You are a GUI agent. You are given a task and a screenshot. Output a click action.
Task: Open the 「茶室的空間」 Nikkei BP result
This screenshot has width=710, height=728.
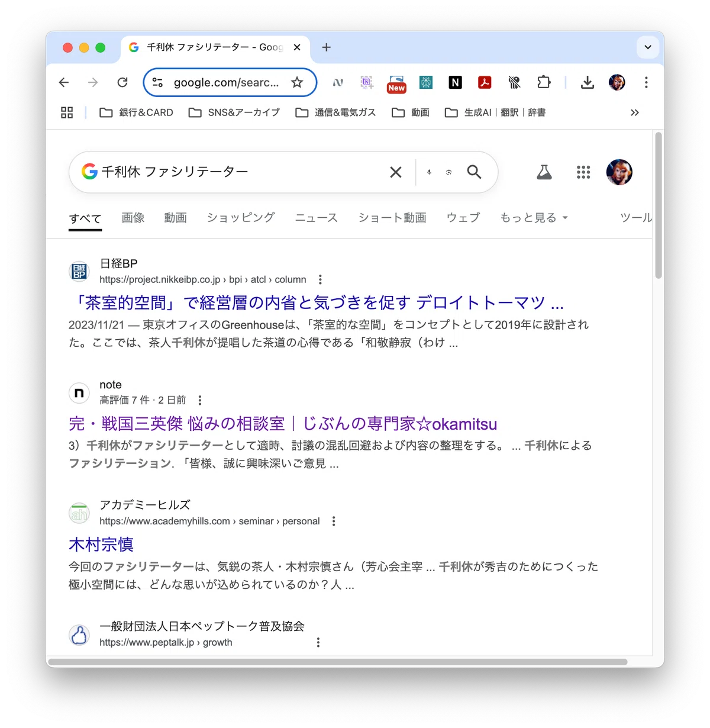317,303
